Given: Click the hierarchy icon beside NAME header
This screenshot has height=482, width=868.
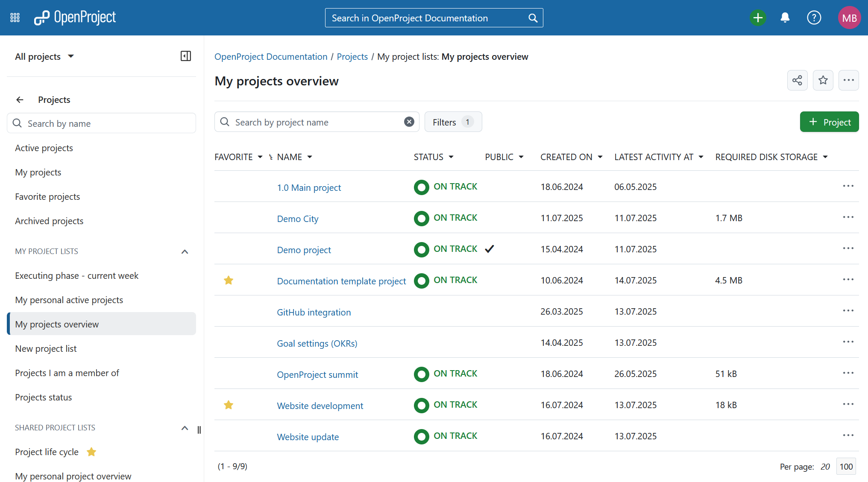Looking at the screenshot, I should click(x=271, y=157).
